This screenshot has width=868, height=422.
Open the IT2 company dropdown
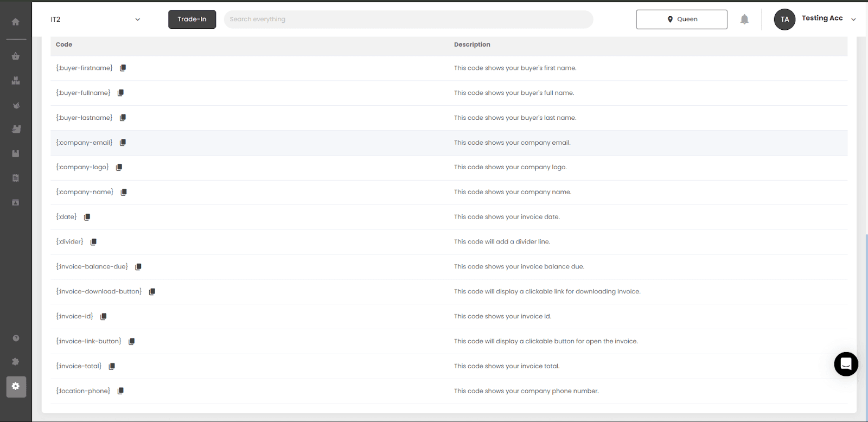(x=95, y=20)
